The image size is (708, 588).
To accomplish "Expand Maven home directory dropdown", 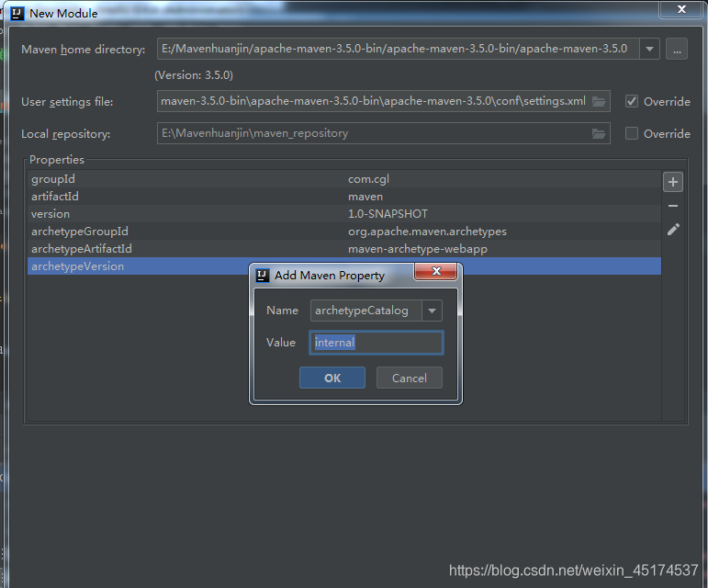I will [649, 50].
